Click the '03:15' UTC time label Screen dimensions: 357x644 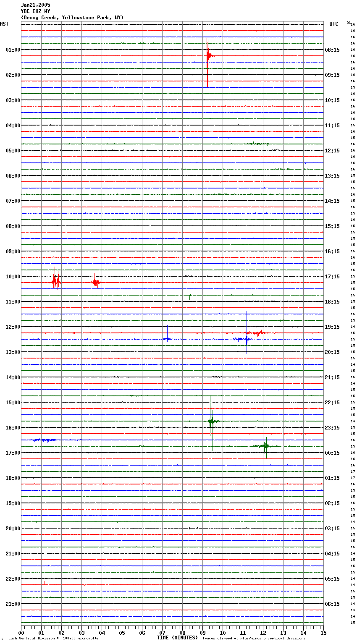point(332,529)
